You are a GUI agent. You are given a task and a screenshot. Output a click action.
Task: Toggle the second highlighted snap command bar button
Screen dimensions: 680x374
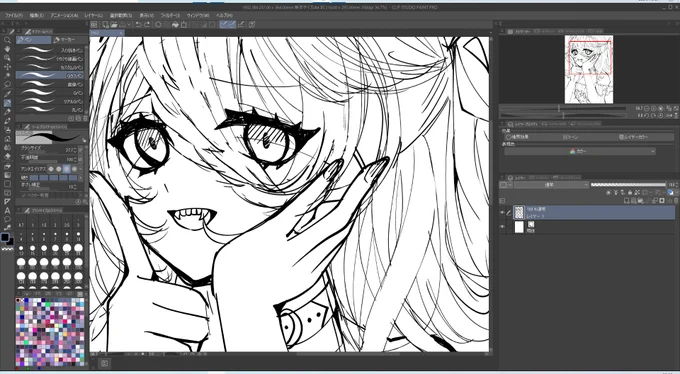(x=232, y=25)
